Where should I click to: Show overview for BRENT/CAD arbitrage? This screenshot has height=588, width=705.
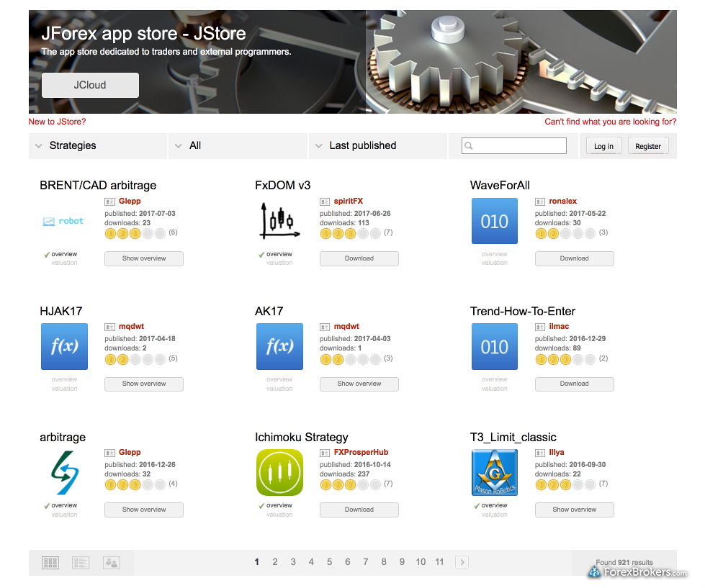click(x=144, y=258)
